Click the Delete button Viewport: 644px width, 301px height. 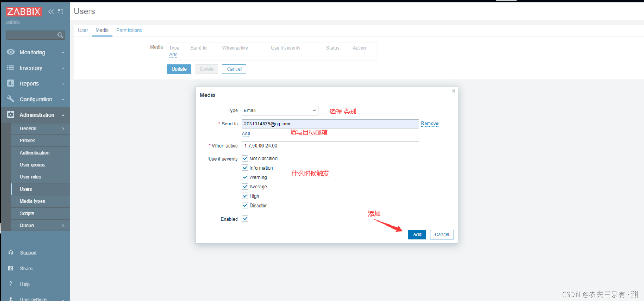click(x=207, y=69)
